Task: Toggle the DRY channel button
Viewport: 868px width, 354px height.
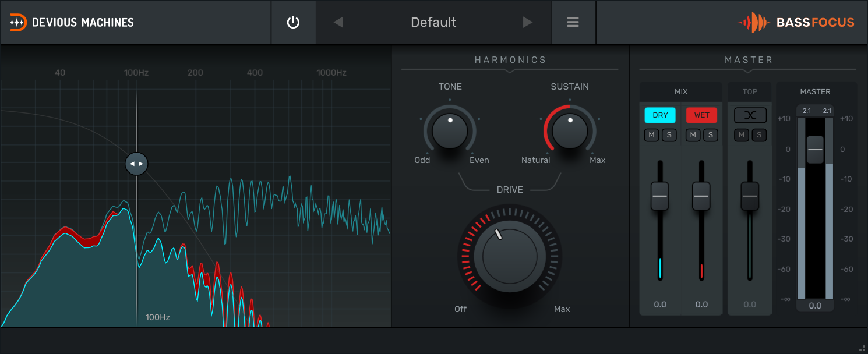Action: (x=660, y=115)
